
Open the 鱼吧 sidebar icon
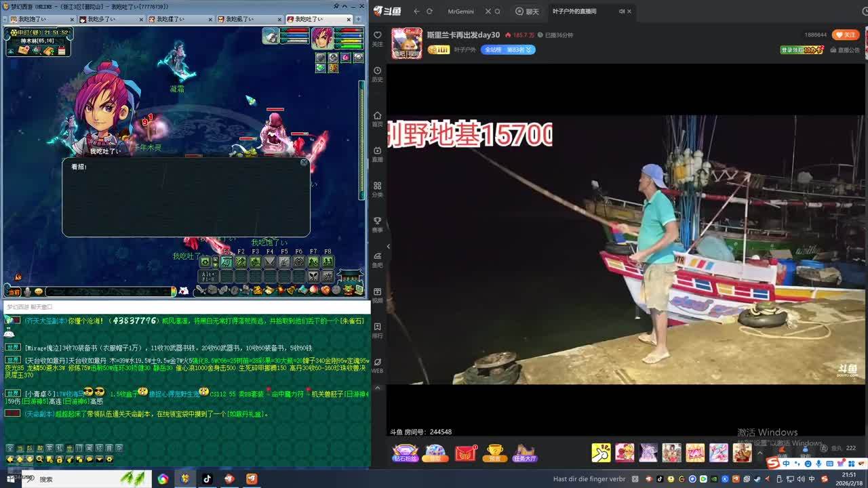(x=377, y=259)
